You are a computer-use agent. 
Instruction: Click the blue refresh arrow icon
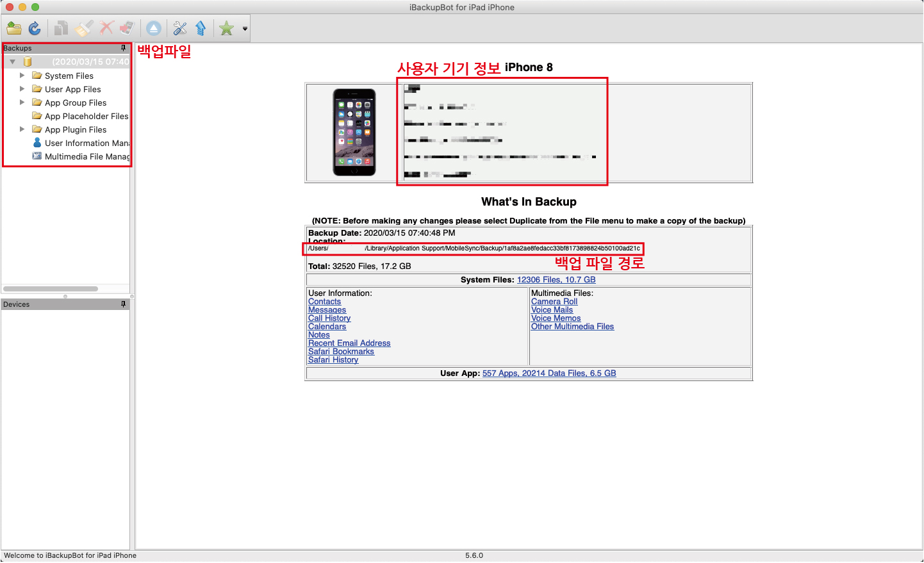click(x=35, y=28)
